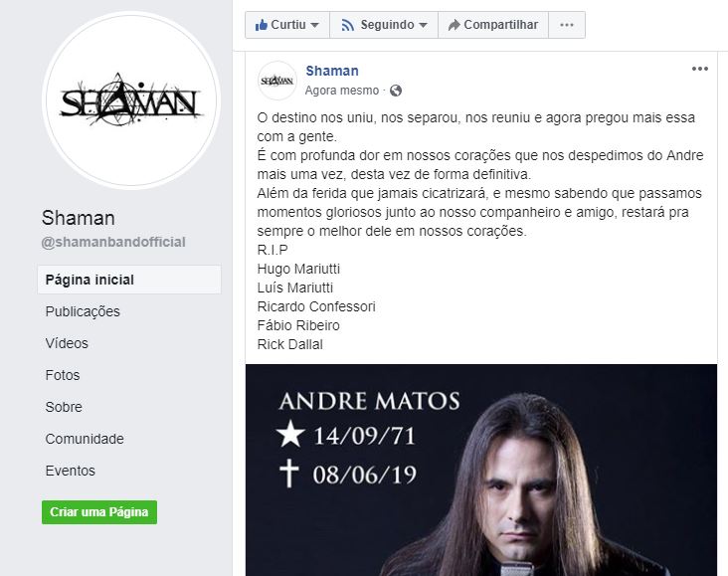Click Shaman's small post avatar

277,81
